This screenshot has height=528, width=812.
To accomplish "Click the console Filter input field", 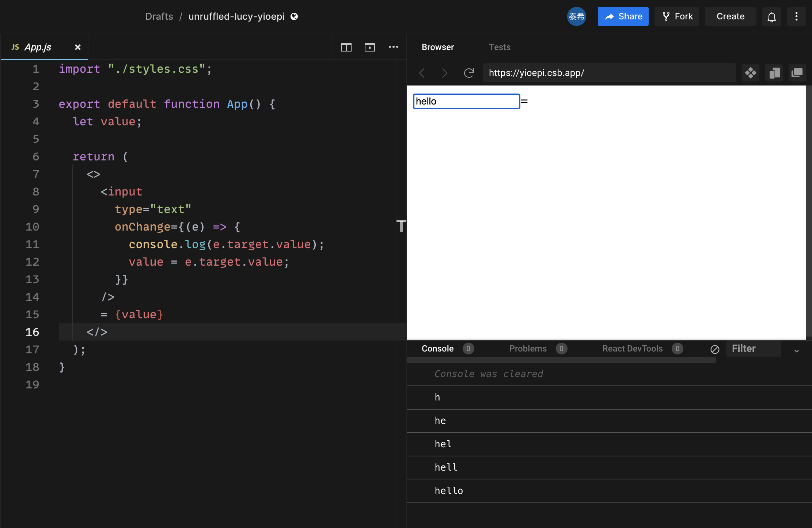I will (x=754, y=349).
